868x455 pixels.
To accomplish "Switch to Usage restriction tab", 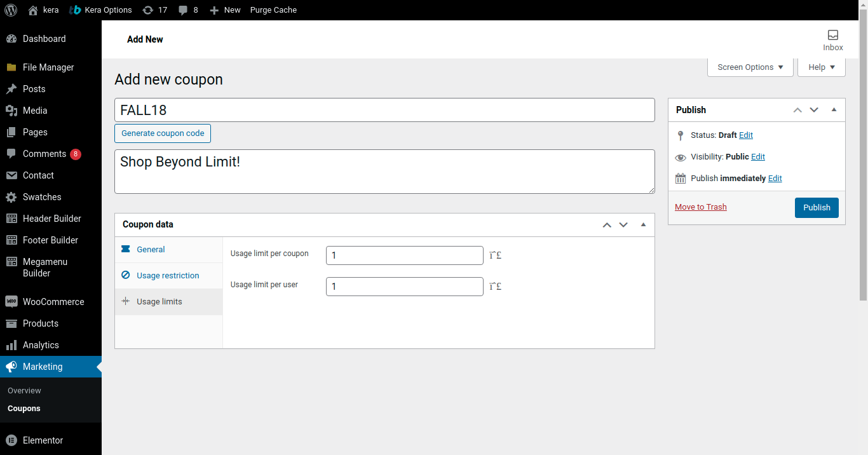I will click(x=168, y=276).
